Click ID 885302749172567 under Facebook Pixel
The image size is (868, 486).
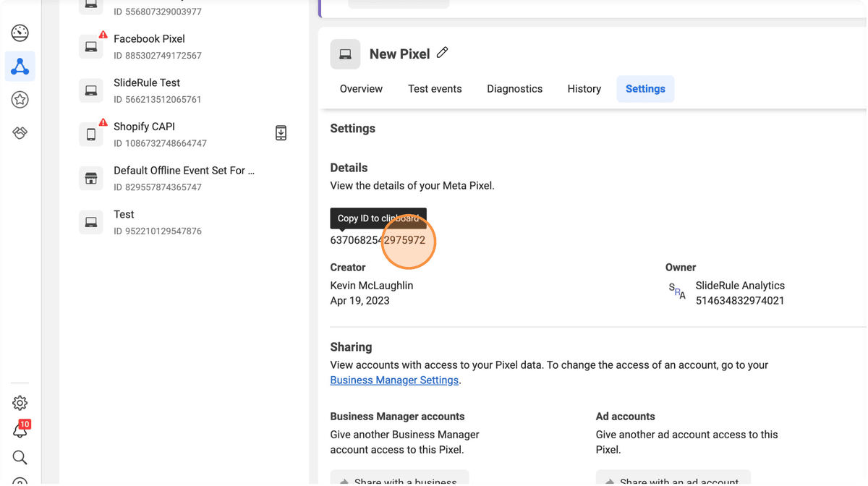pyautogui.click(x=158, y=56)
